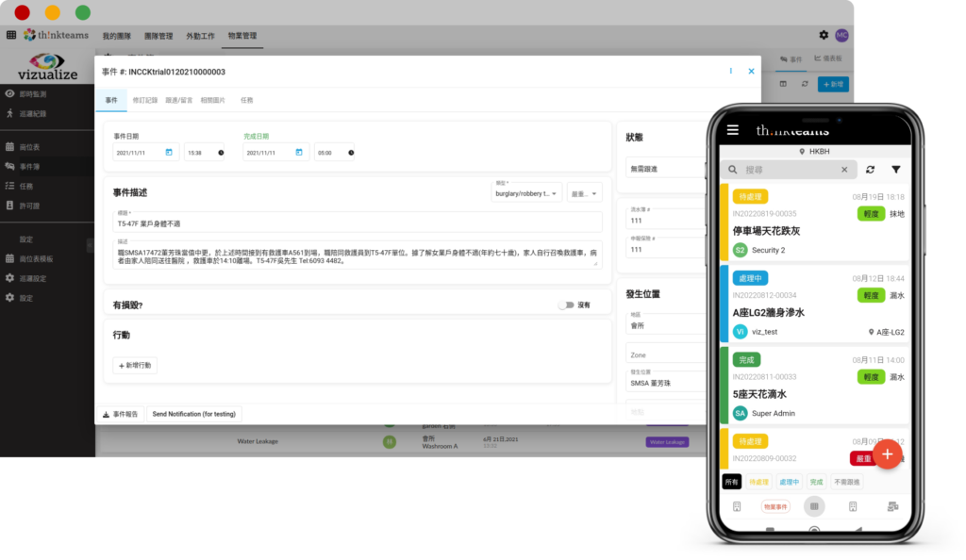
Task: Open the 外勤工作 top menu
Action: point(200,36)
